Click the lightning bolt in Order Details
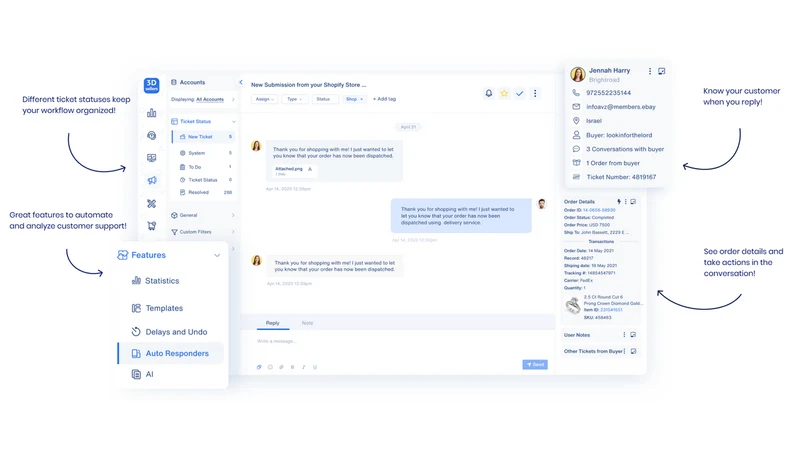The height and width of the screenshot is (450, 800). click(619, 202)
